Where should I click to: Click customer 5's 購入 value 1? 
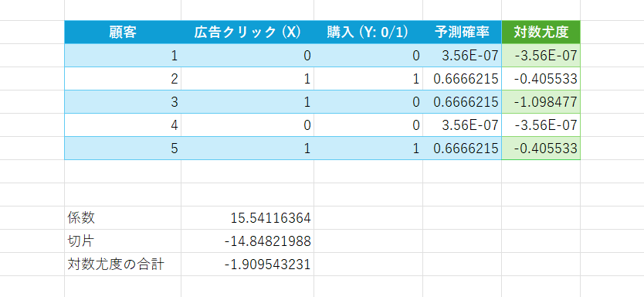tap(368, 148)
